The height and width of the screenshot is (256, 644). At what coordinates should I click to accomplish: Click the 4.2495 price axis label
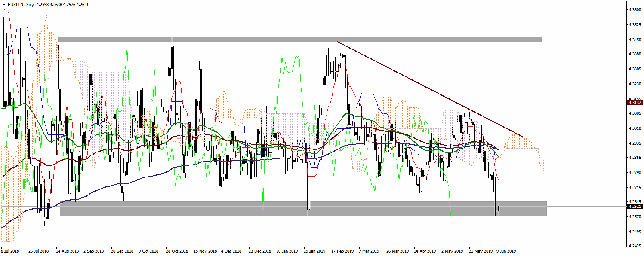point(635,232)
